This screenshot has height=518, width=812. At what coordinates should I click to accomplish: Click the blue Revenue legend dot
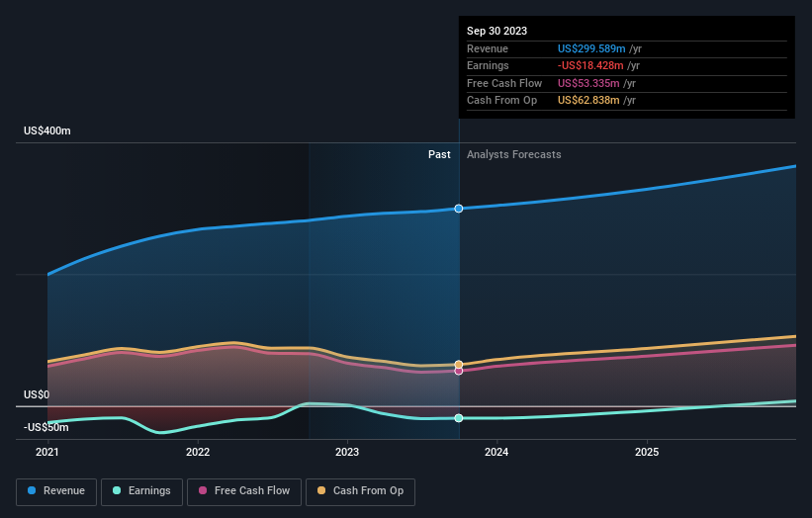(x=32, y=490)
